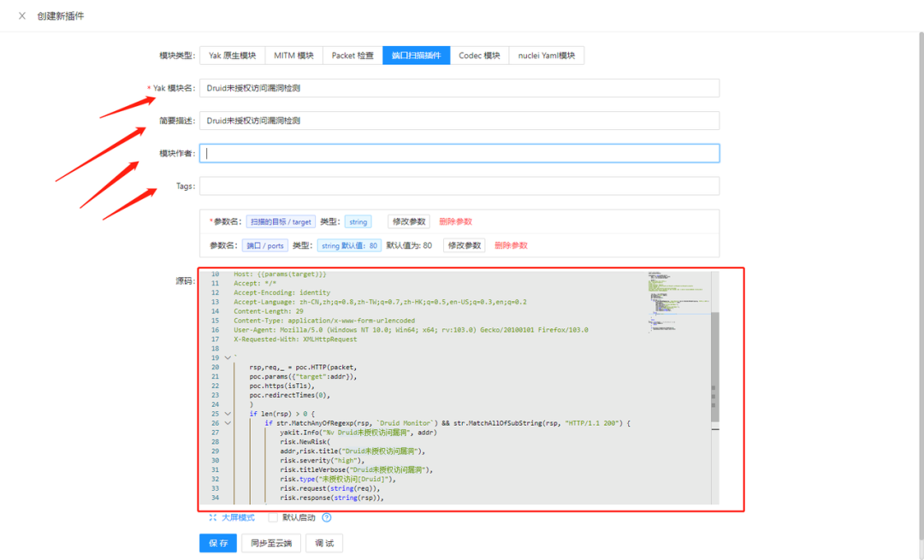Click the 扫描的目标 / target tag
The height and width of the screenshot is (560, 924).
pyautogui.click(x=281, y=222)
